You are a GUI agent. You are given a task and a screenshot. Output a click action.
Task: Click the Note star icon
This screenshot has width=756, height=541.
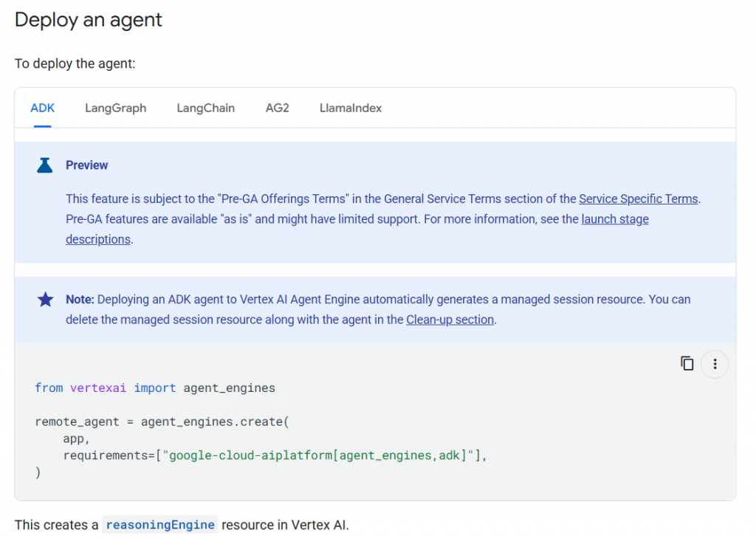45,300
